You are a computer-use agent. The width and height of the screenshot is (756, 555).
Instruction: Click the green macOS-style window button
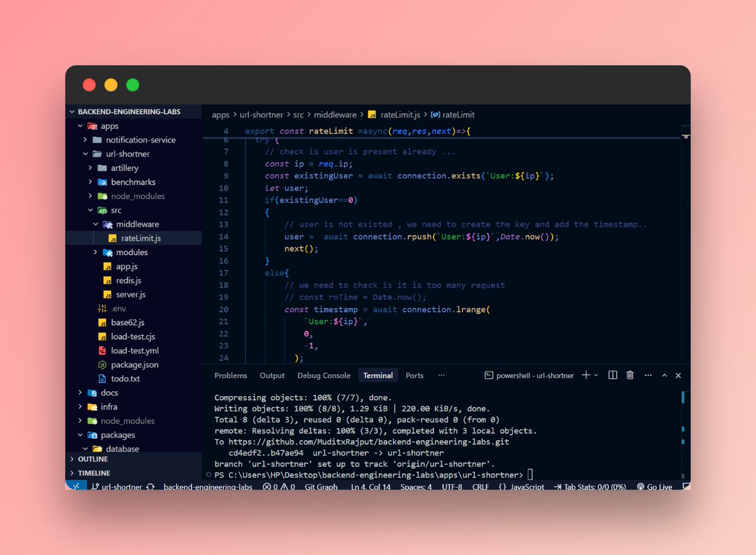pos(132,85)
